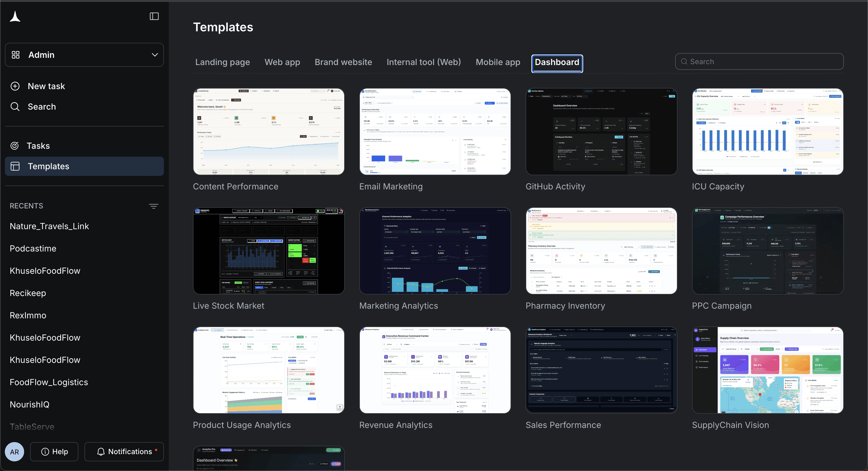Click the Notifications bell icon

tap(101, 451)
